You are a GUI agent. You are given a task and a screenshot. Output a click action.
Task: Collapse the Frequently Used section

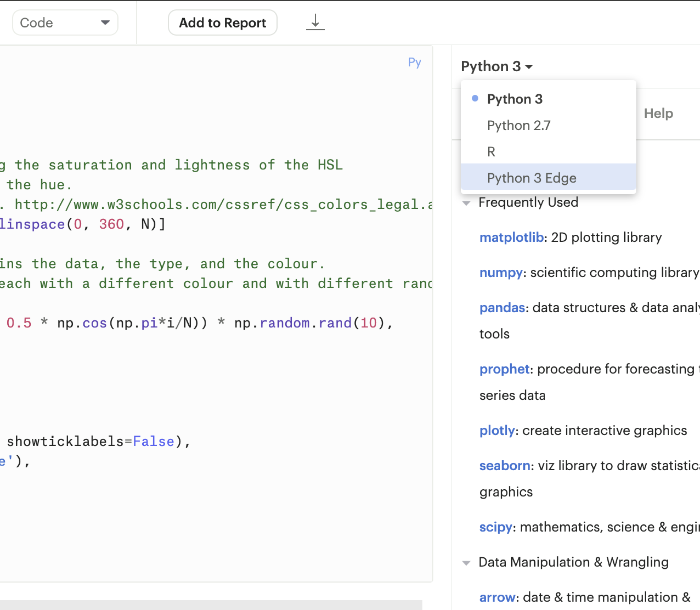466,203
